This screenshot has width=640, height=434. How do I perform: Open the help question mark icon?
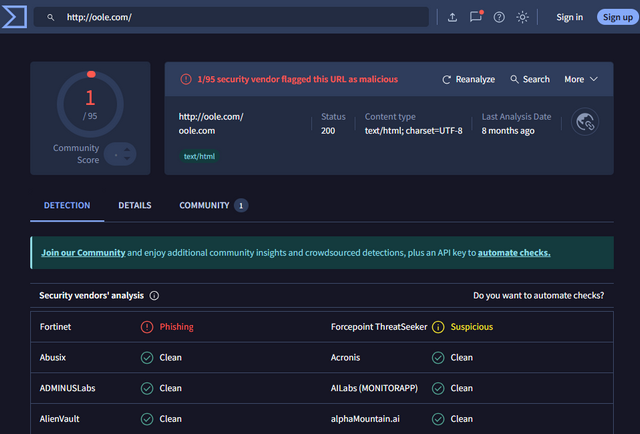[x=499, y=17]
